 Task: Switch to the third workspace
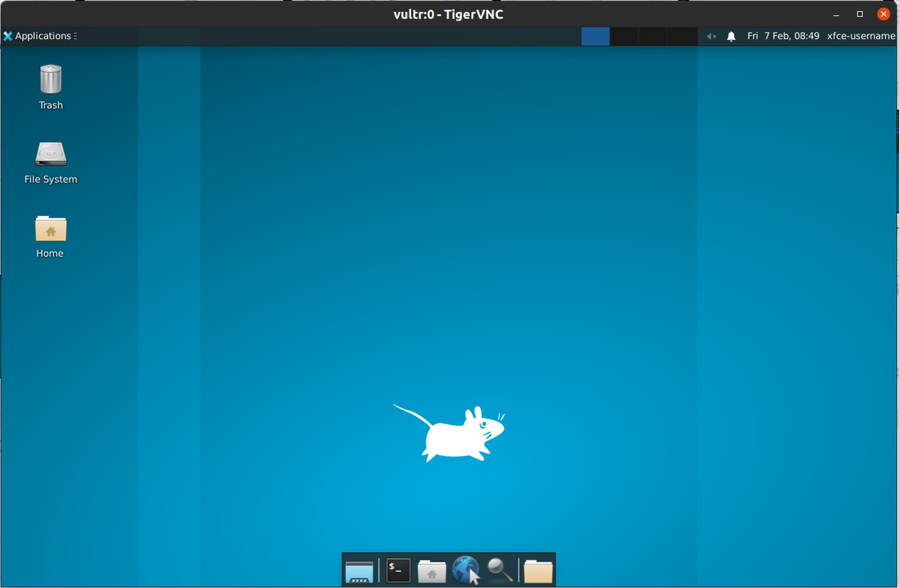point(653,36)
